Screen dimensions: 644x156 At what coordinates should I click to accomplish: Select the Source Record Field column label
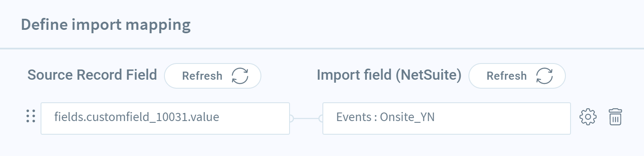(x=92, y=75)
